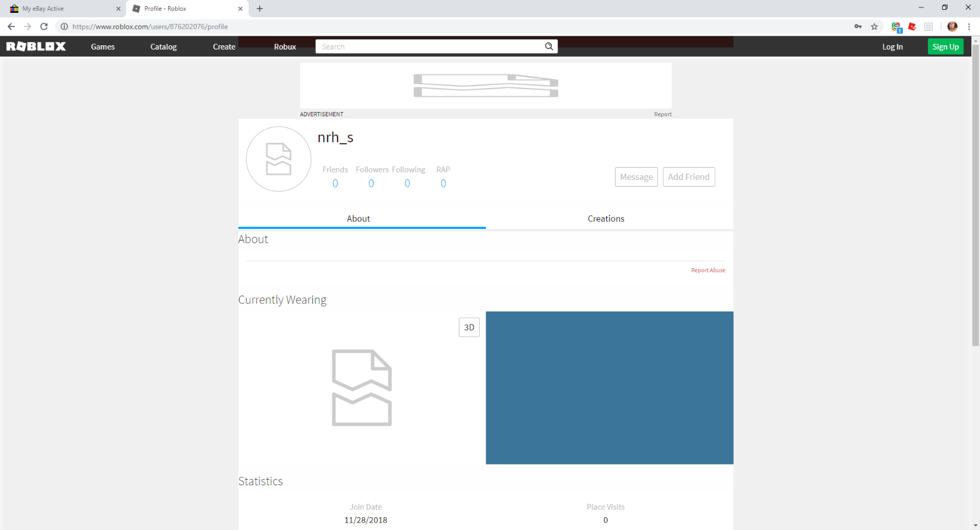980x530 pixels.
Task: Click the Place Visits label
Action: 606,507
